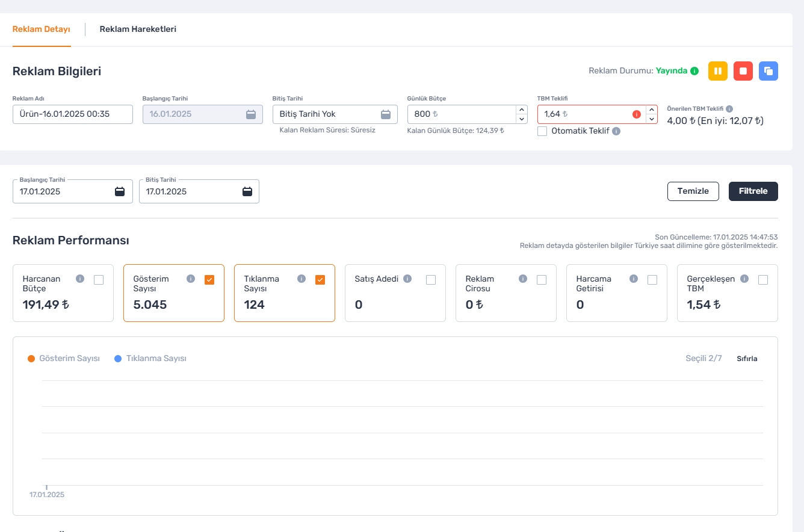Copy the ad with blue duplicate button

[x=768, y=71]
